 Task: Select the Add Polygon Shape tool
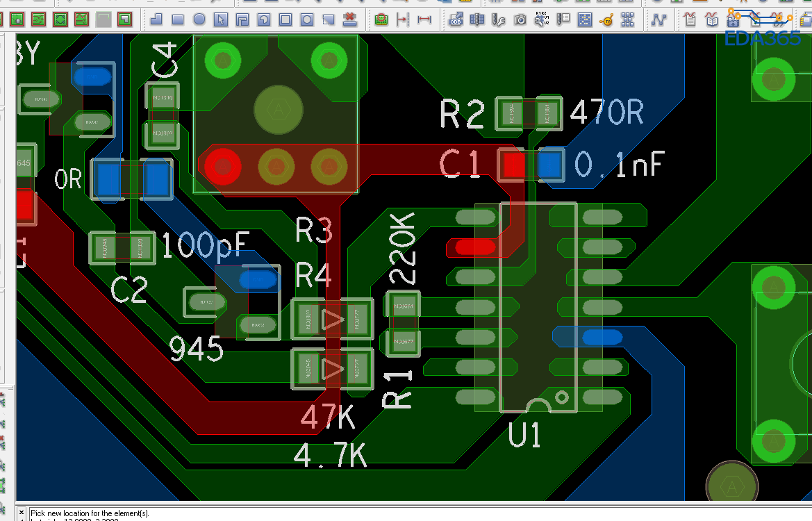(156, 19)
